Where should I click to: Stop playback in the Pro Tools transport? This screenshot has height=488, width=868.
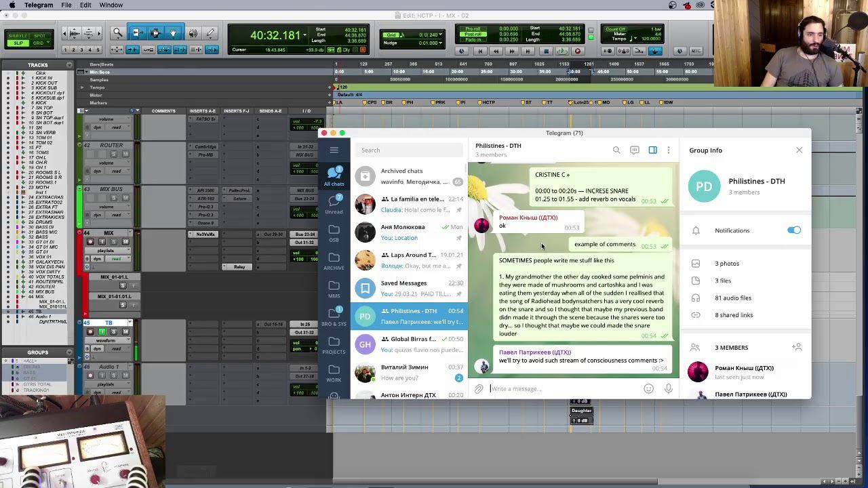click(546, 51)
